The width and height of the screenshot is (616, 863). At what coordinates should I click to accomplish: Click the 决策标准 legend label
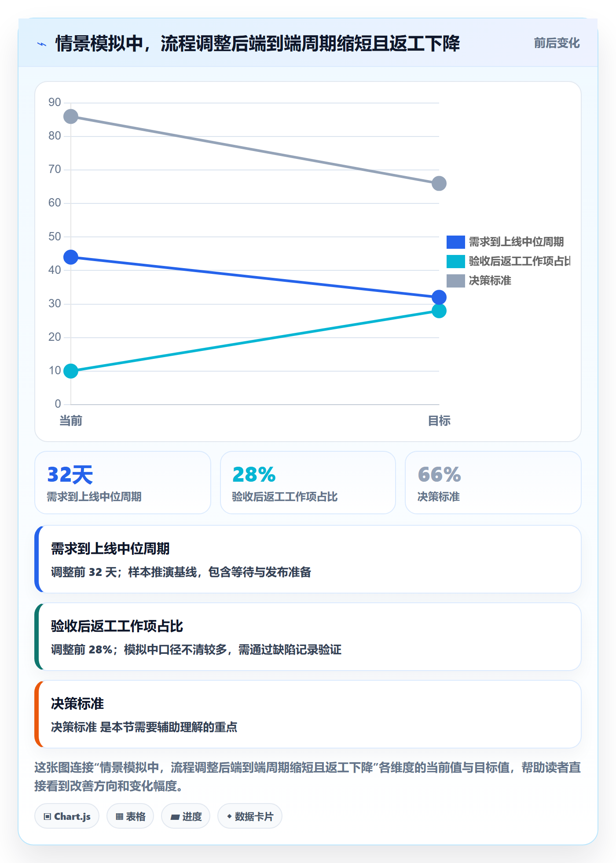490,280
